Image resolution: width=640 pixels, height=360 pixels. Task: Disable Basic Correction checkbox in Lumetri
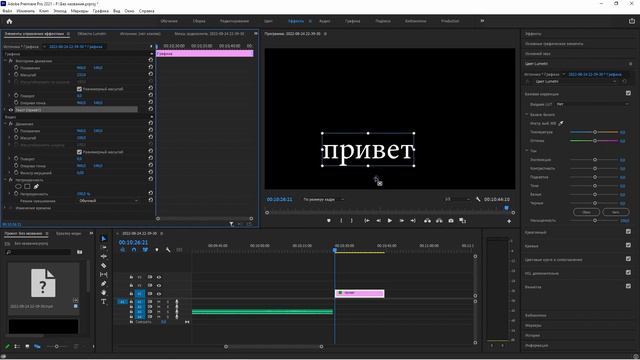click(628, 93)
